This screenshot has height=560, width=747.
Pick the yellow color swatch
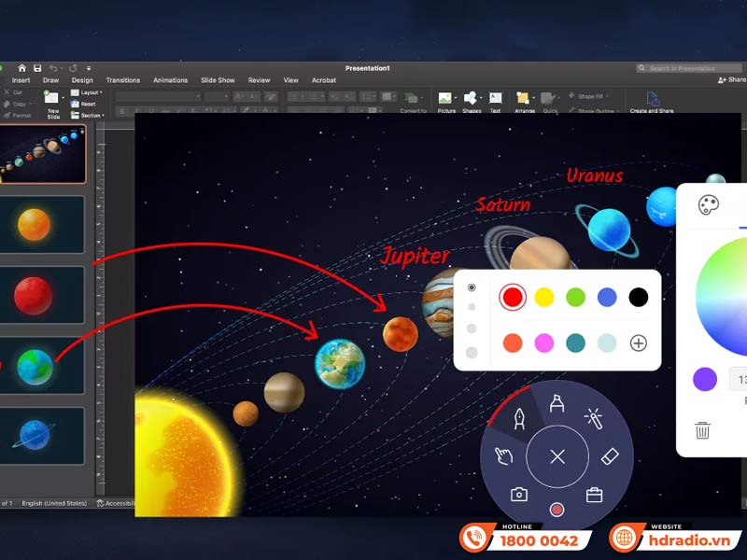click(543, 297)
